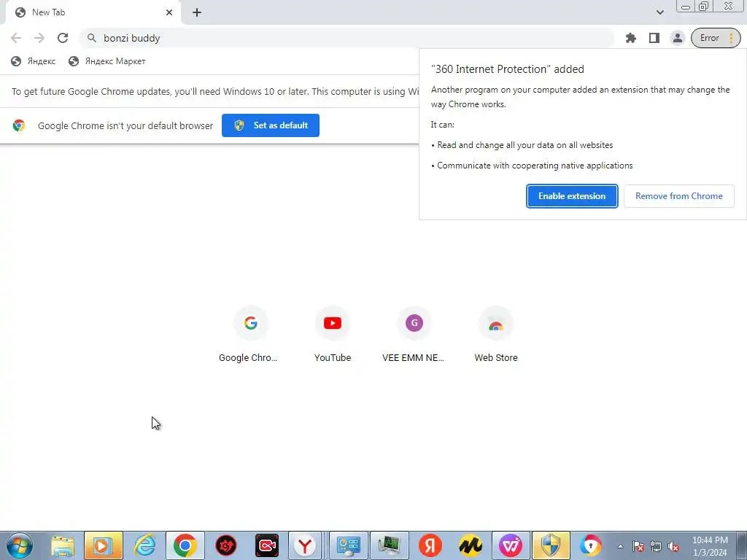
Task: Click the Chrome taskbar icon
Action: pyautogui.click(x=185, y=545)
